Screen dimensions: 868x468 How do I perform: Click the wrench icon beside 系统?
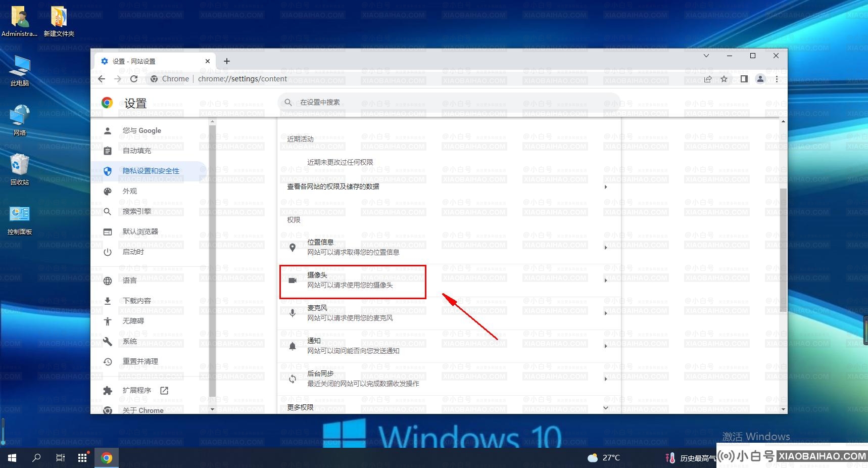tap(108, 341)
